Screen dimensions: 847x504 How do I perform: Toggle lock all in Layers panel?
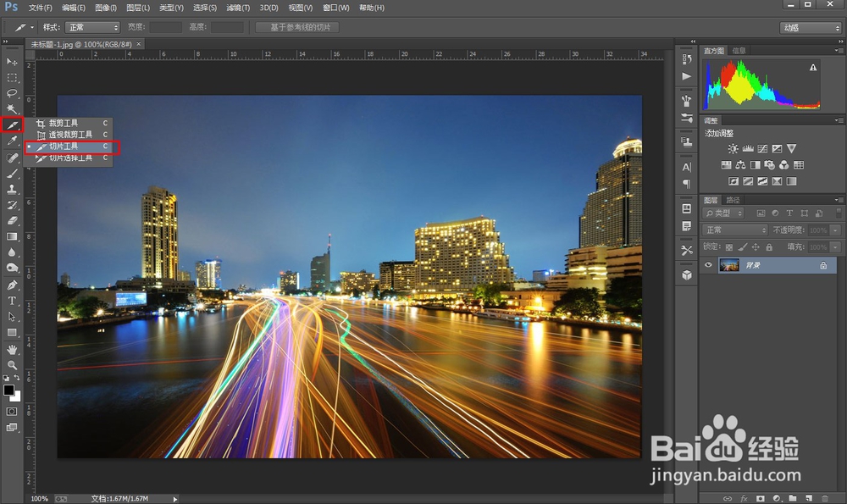pyautogui.click(x=769, y=247)
